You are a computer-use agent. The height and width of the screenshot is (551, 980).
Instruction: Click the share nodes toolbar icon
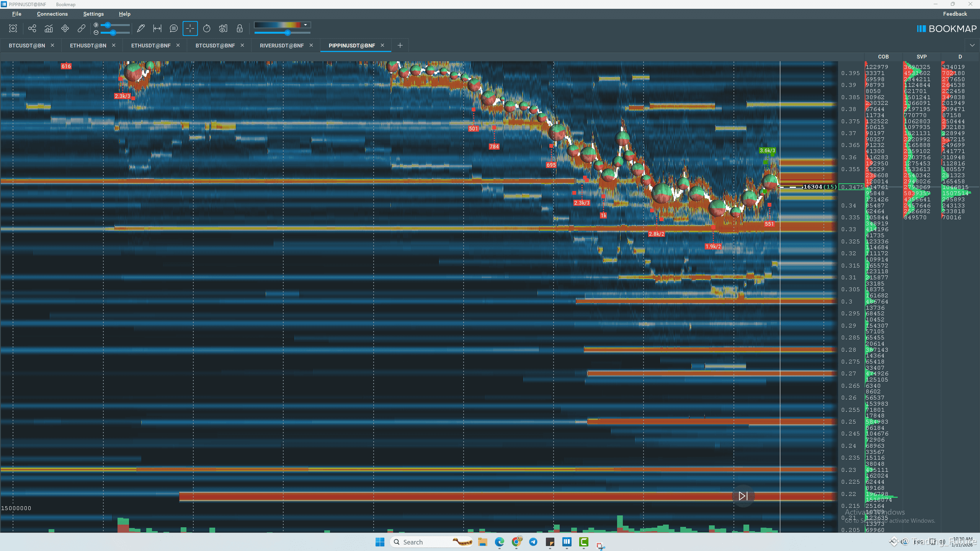tap(32, 29)
